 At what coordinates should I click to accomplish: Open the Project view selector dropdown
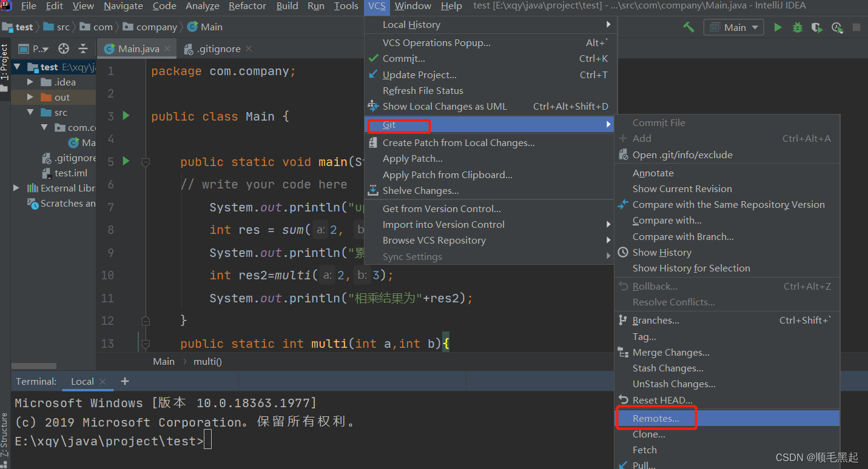[x=34, y=49]
